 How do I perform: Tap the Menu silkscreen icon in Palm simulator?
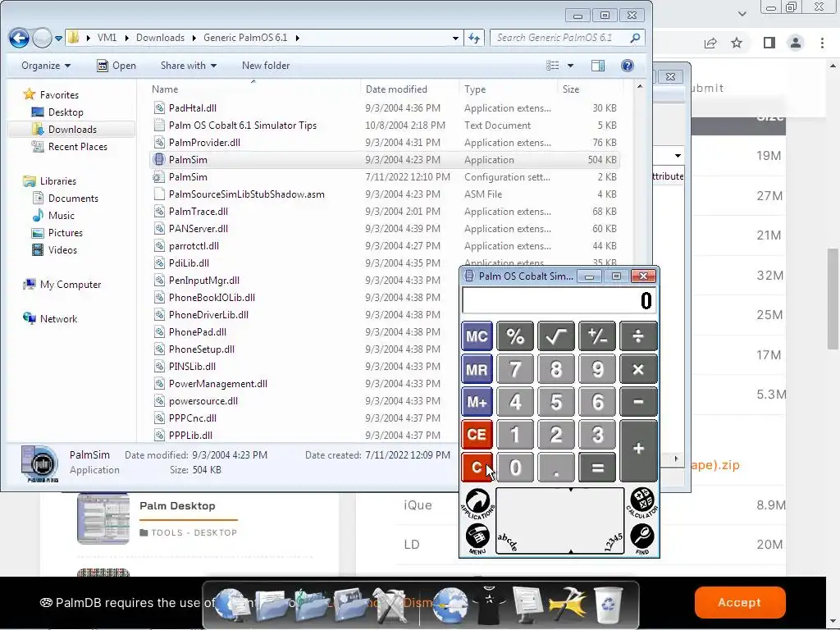[477, 538]
